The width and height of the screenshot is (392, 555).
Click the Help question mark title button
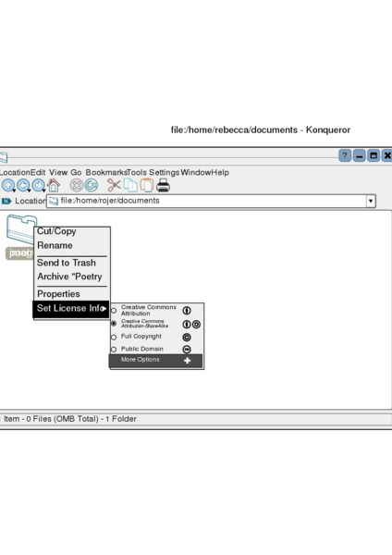click(345, 155)
